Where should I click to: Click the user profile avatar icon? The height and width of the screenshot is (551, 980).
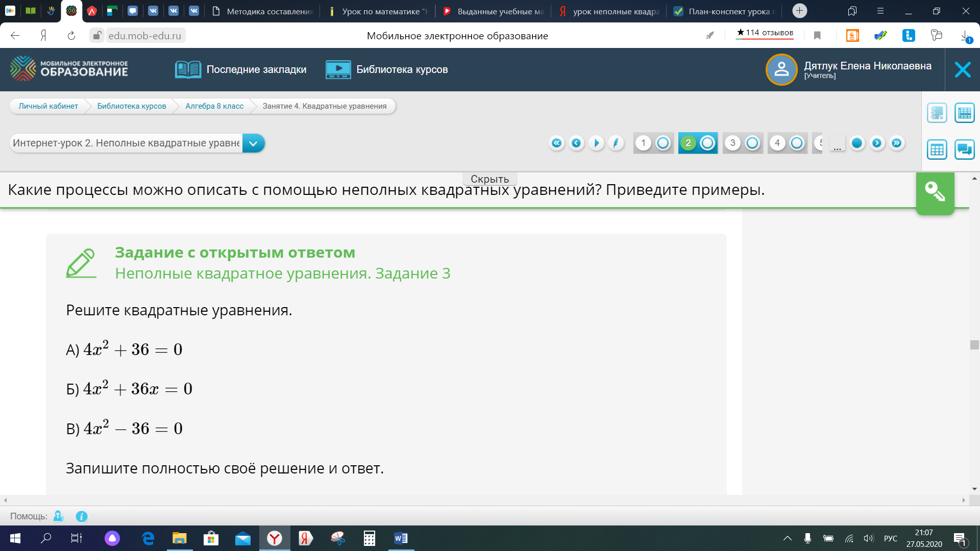781,69
